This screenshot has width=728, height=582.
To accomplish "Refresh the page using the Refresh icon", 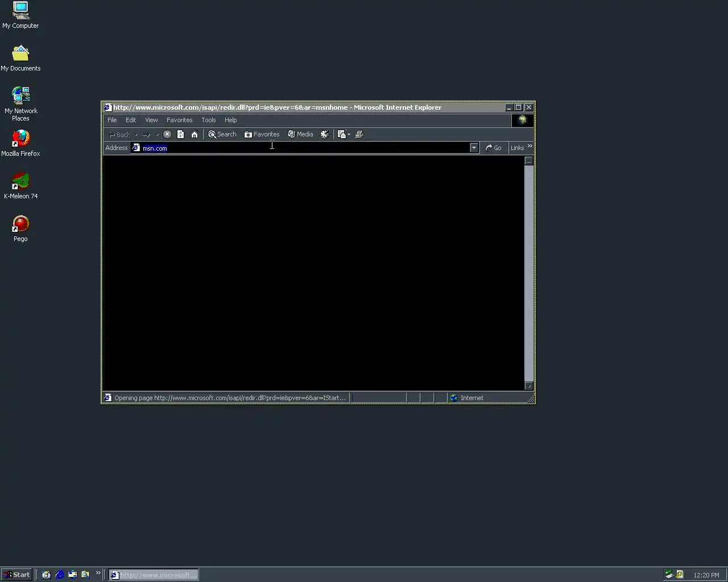I will coord(181,135).
